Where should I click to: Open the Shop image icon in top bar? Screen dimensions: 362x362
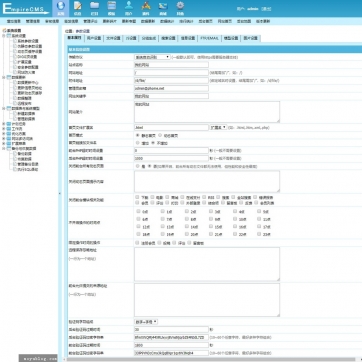tap(163, 5)
